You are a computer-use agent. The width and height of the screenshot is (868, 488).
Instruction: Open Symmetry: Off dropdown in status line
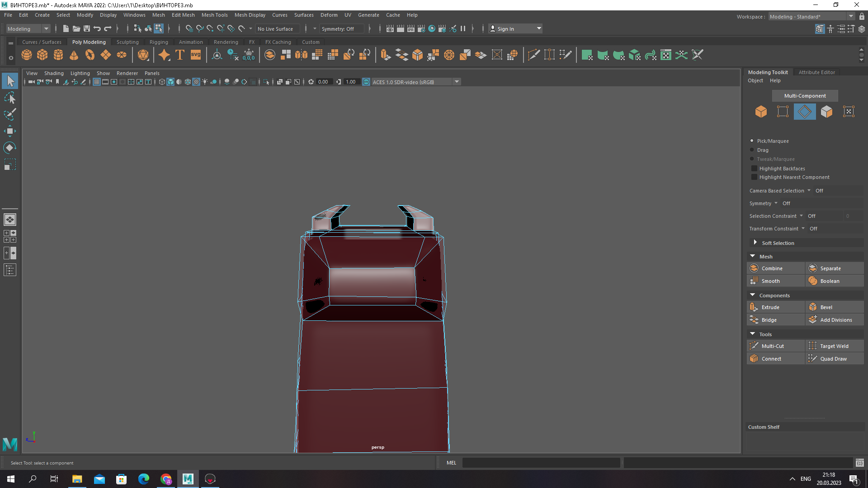342,28
